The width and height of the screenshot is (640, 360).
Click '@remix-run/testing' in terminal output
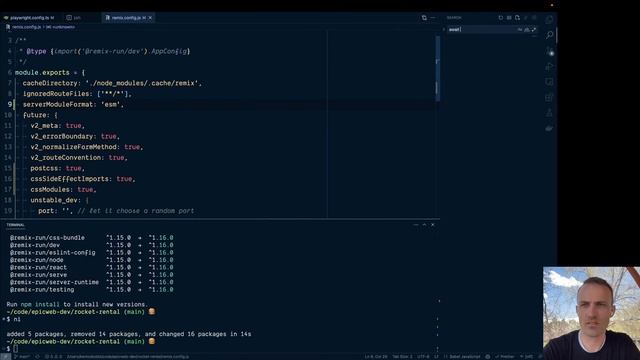(42, 290)
